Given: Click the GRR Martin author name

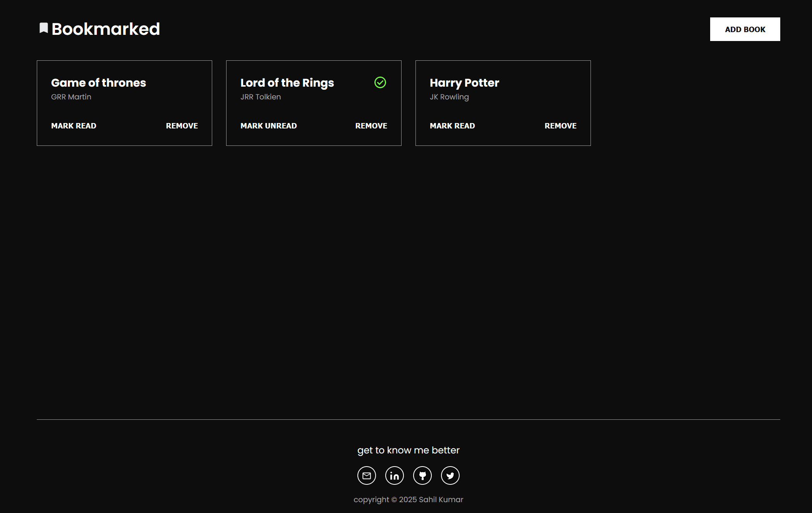Looking at the screenshot, I should coord(71,97).
